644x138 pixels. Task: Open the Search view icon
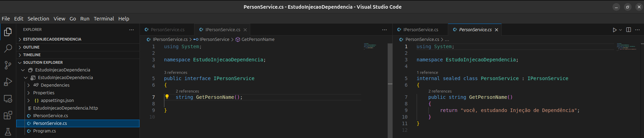(x=8, y=49)
